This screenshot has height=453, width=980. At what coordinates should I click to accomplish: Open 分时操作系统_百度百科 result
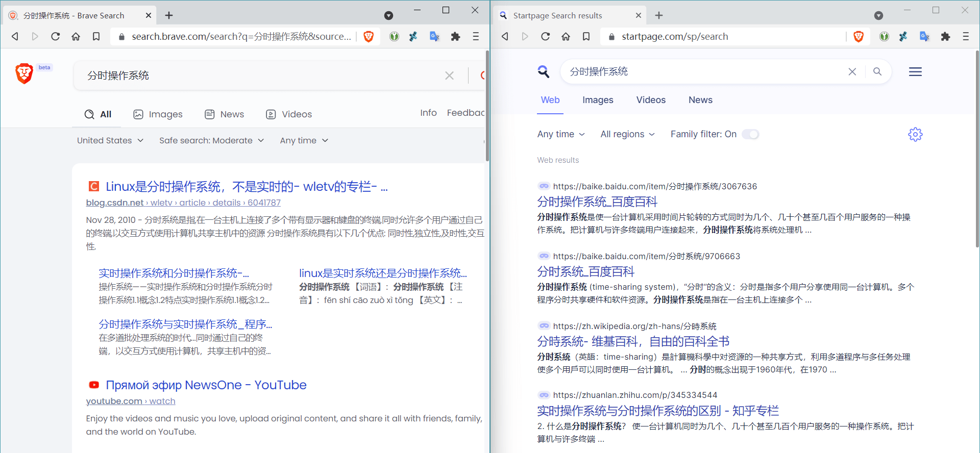point(597,202)
